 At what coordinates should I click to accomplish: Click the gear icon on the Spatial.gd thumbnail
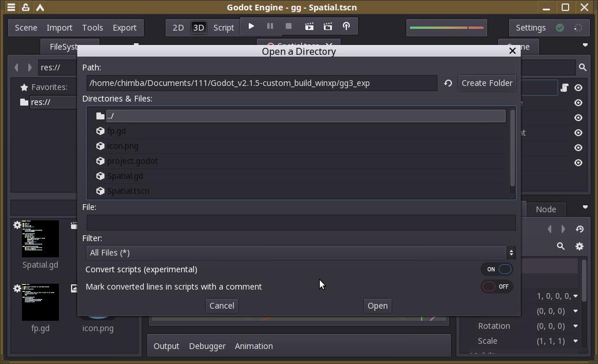tap(17, 225)
